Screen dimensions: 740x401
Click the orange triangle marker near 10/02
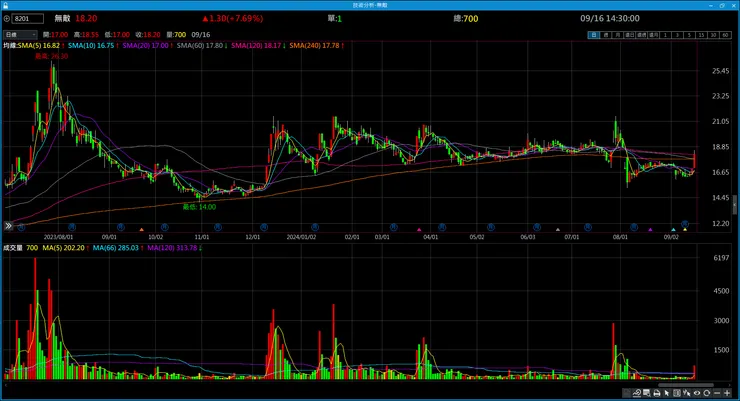(142, 230)
